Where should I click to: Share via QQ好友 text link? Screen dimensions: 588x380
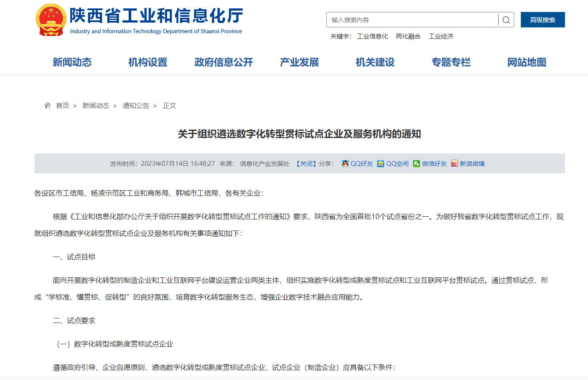tap(362, 164)
